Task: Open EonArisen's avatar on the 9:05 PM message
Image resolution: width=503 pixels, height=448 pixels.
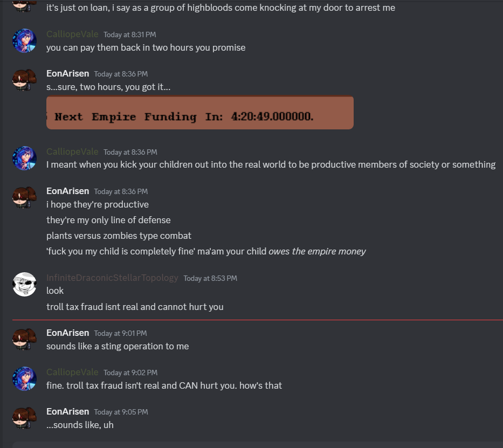Action: tap(24, 418)
